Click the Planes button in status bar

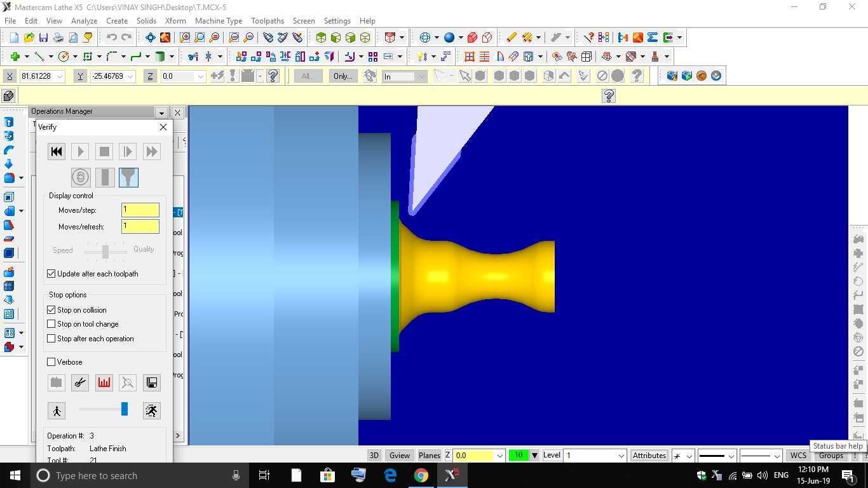click(430, 456)
